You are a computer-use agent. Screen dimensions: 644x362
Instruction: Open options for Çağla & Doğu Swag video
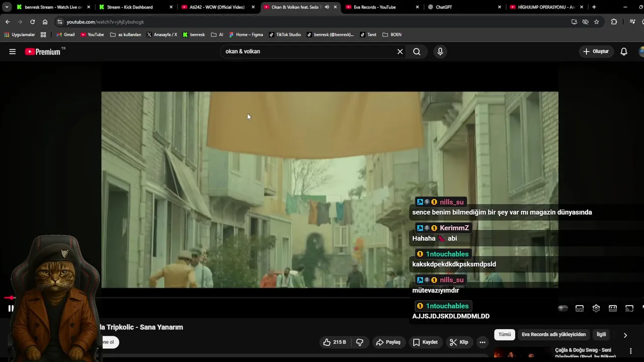[631, 350]
